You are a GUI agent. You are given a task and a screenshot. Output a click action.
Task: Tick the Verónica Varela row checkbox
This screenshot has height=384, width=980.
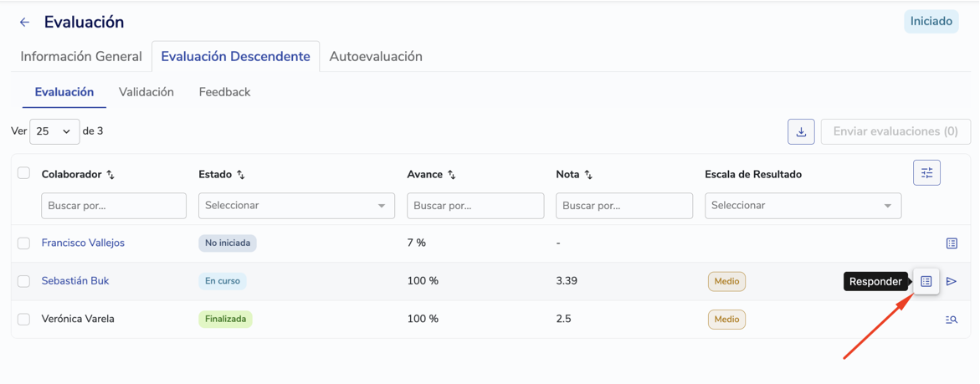(x=23, y=320)
